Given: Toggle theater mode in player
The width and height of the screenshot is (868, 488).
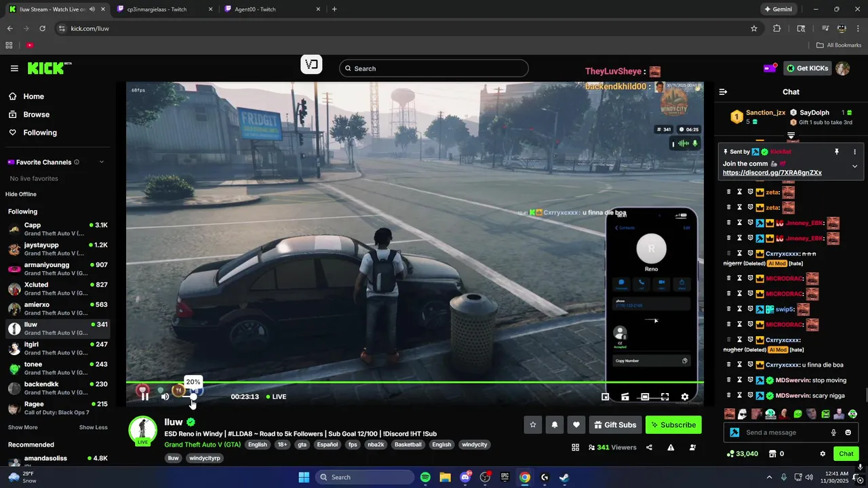Looking at the screenshot, I should (645, 397).
